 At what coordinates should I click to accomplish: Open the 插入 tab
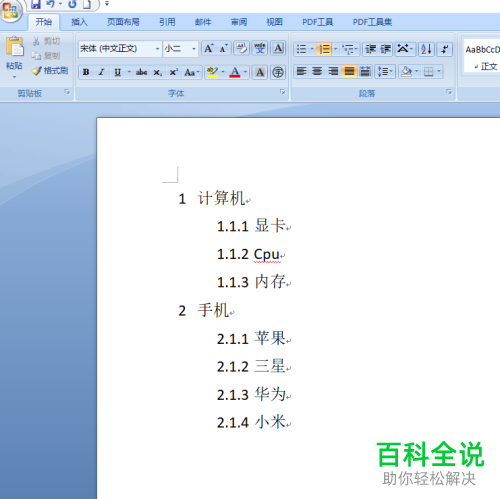(79, 22)
